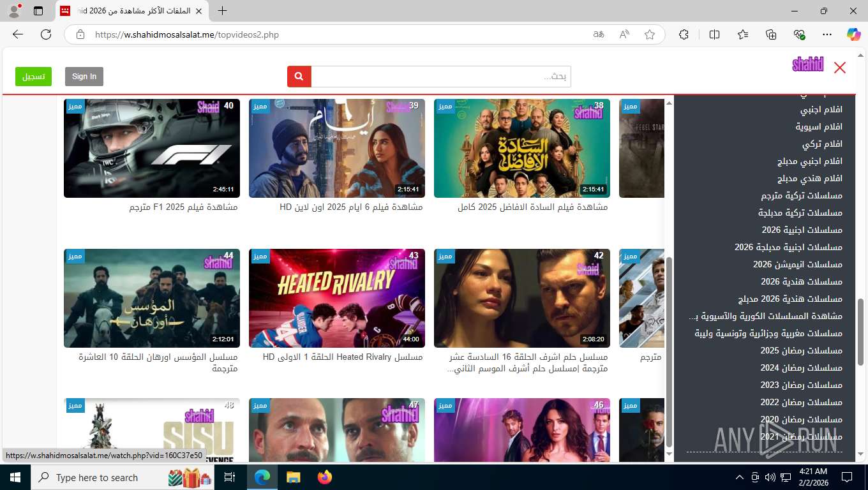This screenshot has width=868, height=490.
Task: View site information lock icon
Action: (80, 34)
